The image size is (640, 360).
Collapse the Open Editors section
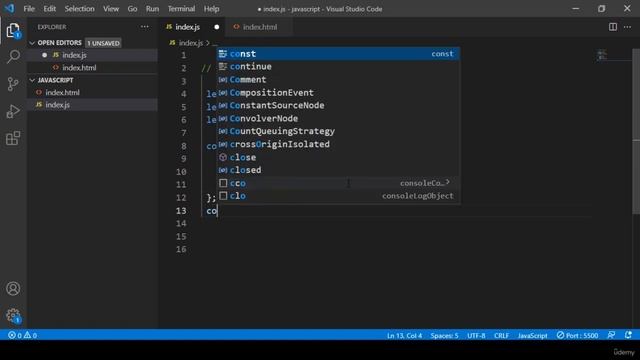(32, 43)
